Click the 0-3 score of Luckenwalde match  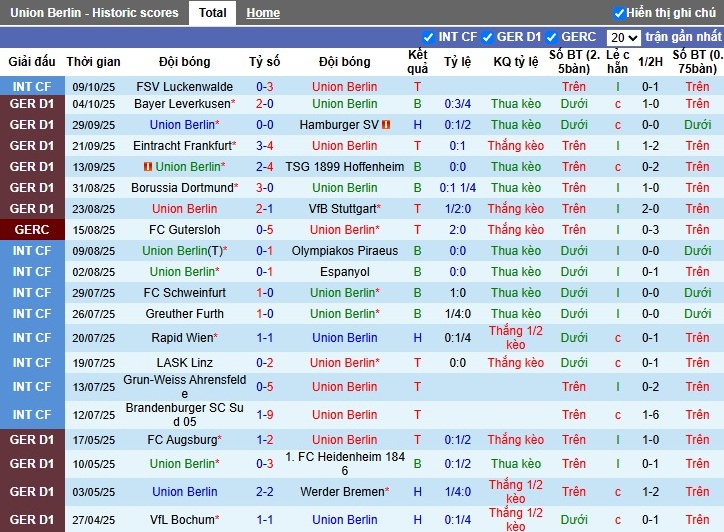(x=265, y=87)
